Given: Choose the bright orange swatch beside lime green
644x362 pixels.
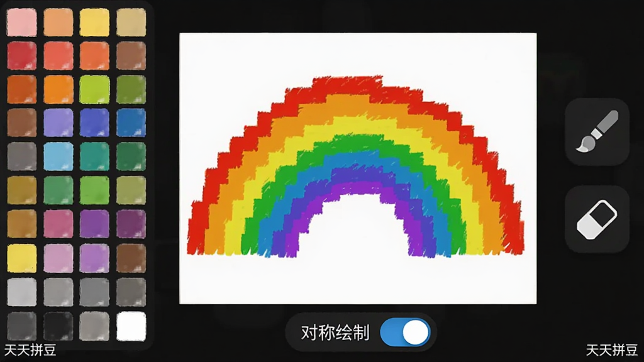Looking at the screenshot, I should click(x=58, y=89).
